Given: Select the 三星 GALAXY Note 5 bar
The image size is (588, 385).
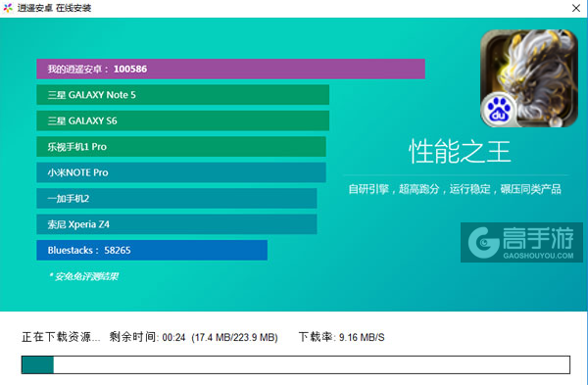Looking at the screenshot, I should (183, 95).
